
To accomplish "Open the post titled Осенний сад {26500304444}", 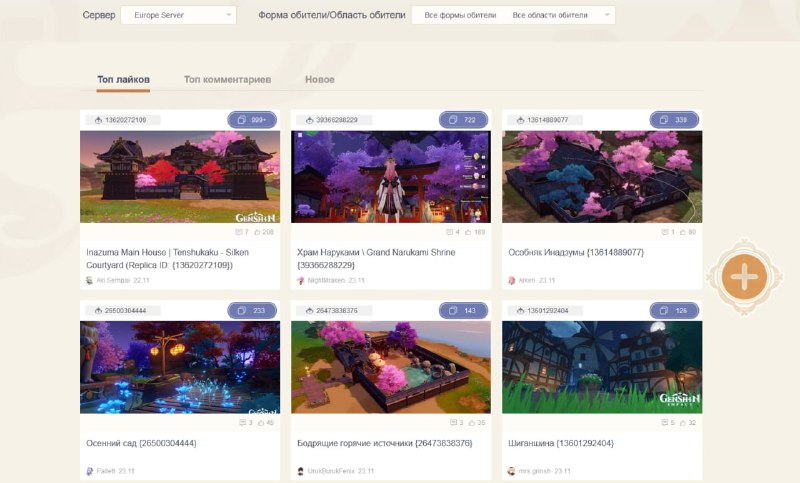I will click(x=141, y=443).
